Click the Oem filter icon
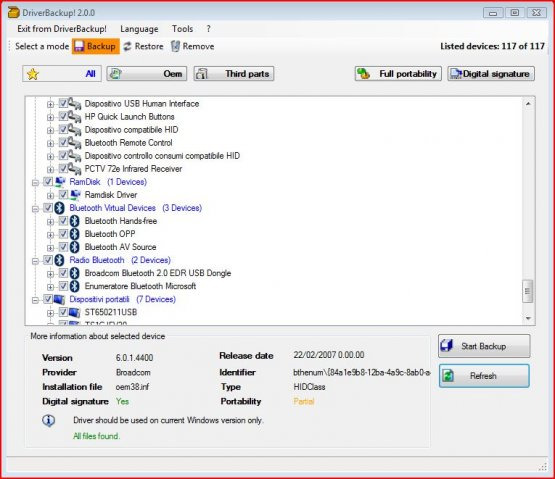 click(x=115, y=74)
